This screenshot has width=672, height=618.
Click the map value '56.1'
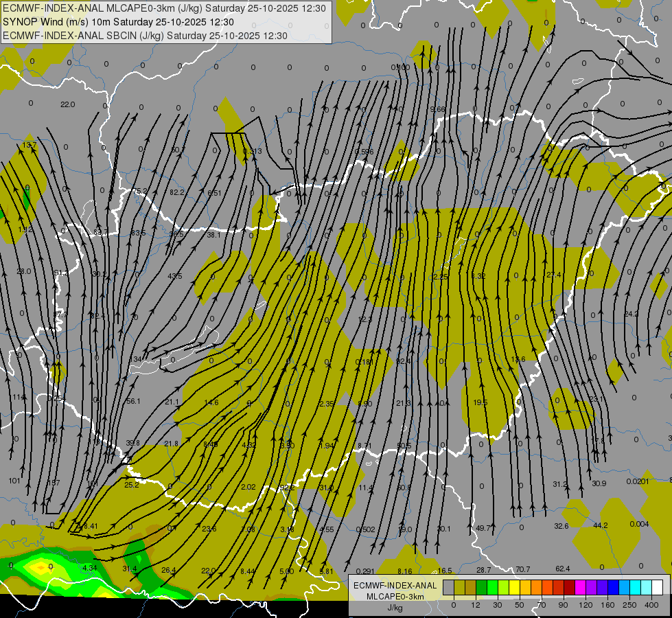133,401
